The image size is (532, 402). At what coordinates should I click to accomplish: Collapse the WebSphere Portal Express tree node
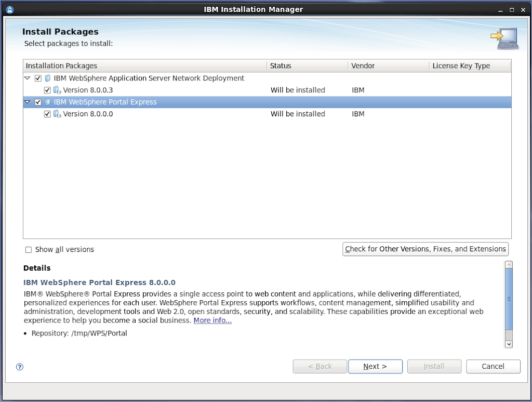[28, 102]
